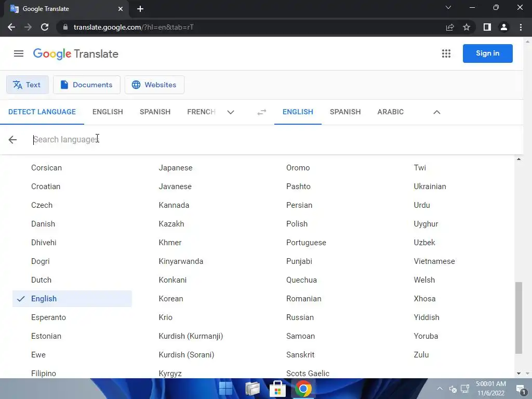Viewport: 532px width, 399px height.
Task: Bookmark this page with the star icon
Action: 467,27
